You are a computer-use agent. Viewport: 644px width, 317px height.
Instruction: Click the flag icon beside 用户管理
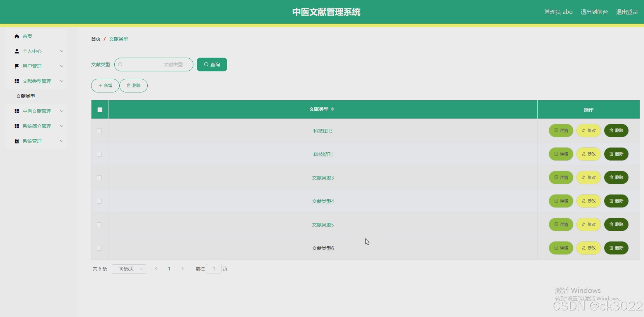click(x=17, y=66)
